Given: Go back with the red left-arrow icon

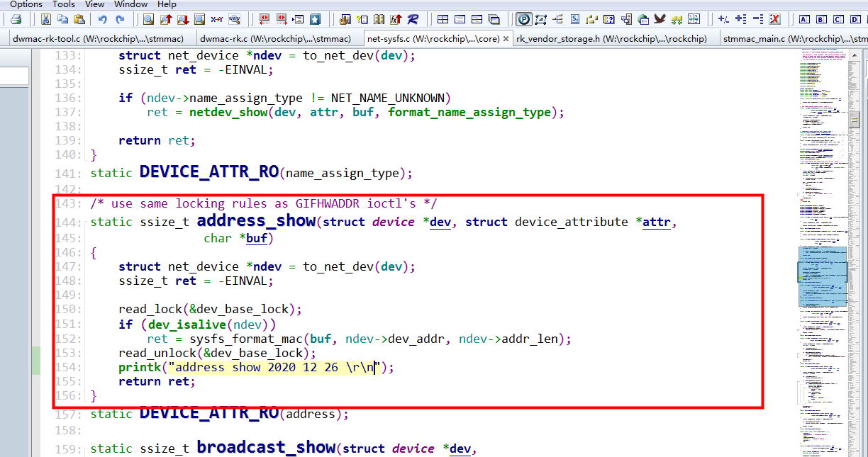Looking at the screenshot, I should tap(264, 19).
